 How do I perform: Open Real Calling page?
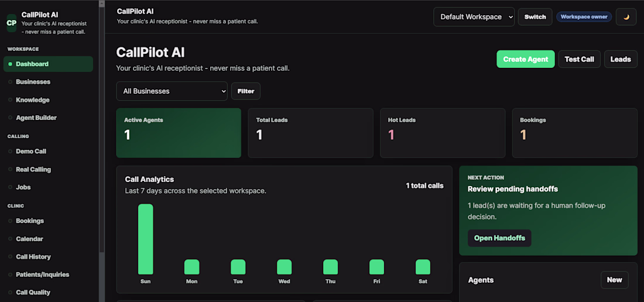tap(48, 169)
